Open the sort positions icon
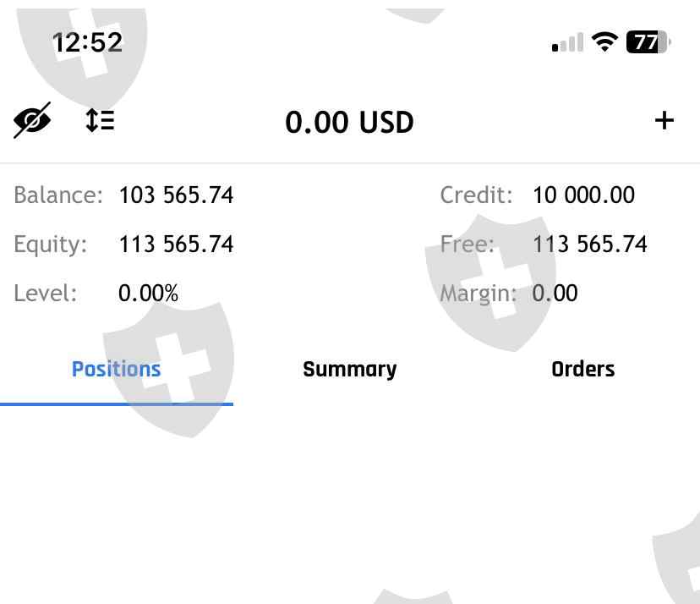The image size is (700, 604). click(x=100, y=120)
